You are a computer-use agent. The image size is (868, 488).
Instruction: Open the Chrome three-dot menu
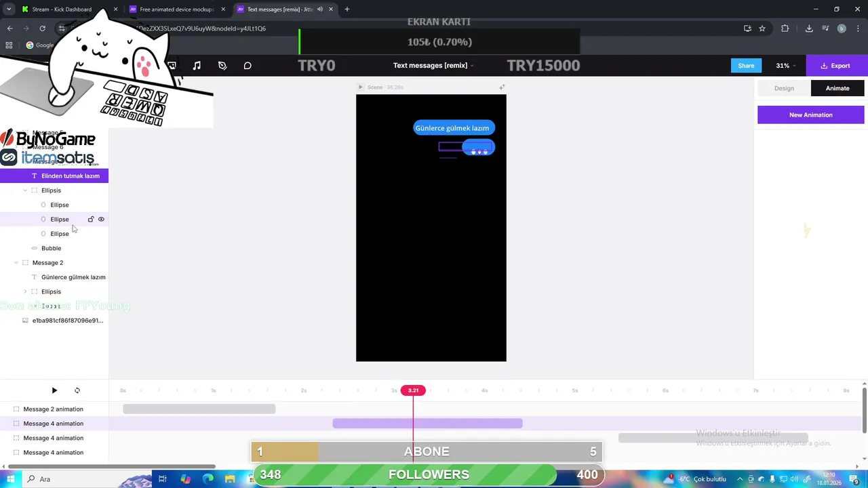(x=858, y=28)
